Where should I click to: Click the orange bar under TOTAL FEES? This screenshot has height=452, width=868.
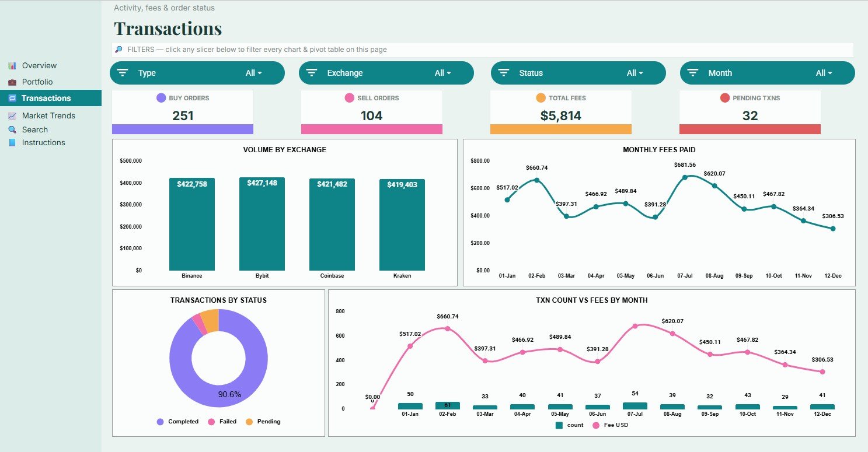coord(561,129)
